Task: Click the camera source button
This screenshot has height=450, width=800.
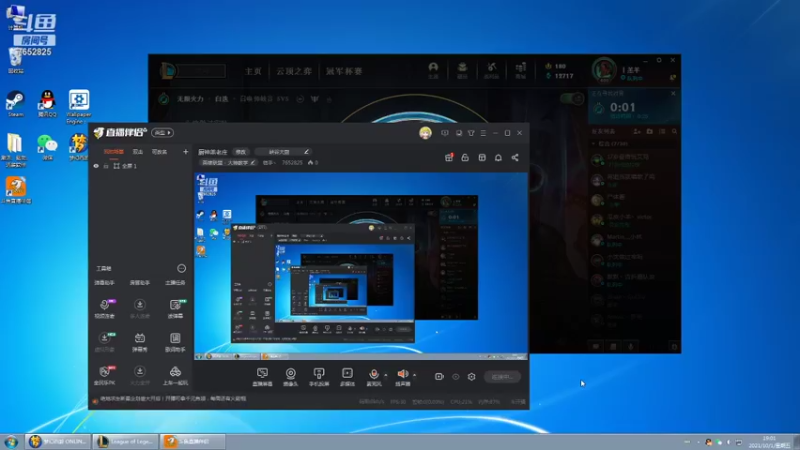Action: [290, 377]
